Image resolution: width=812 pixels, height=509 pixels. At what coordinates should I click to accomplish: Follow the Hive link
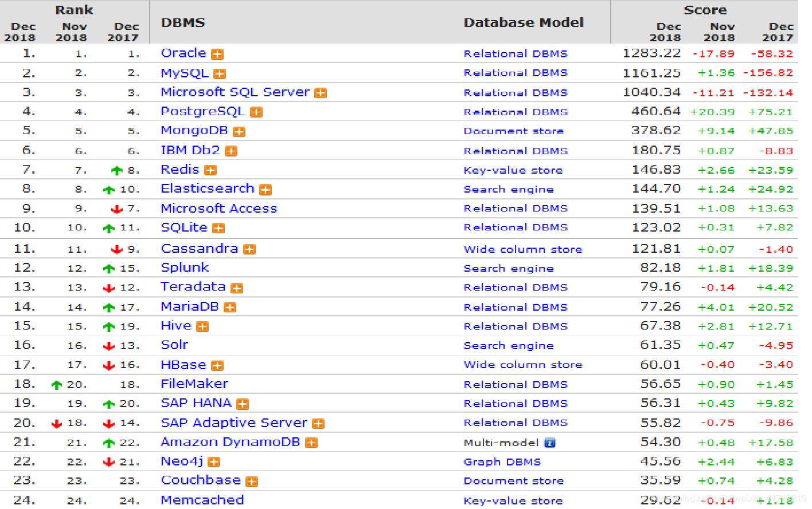pos(176,326)
